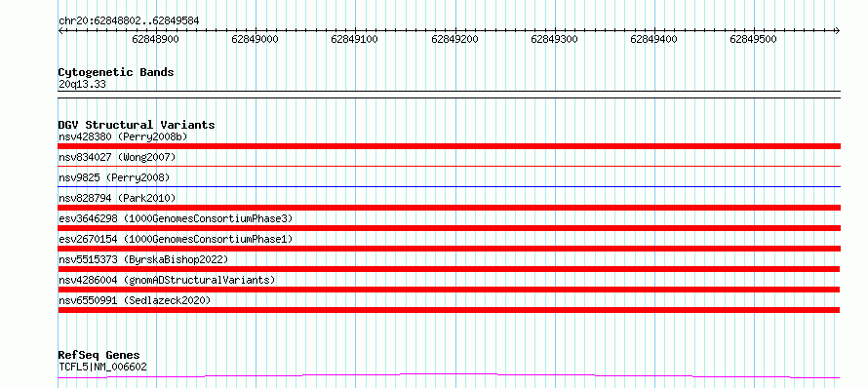The image size is (868, 388).
Task: Click the red bar under nsv6550991
Action: [449, 310]
